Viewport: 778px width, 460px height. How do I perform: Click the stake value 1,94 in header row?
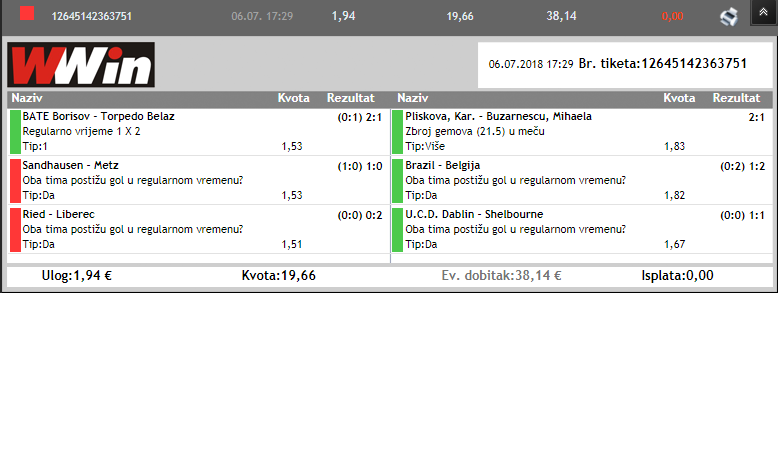(343, 16)
